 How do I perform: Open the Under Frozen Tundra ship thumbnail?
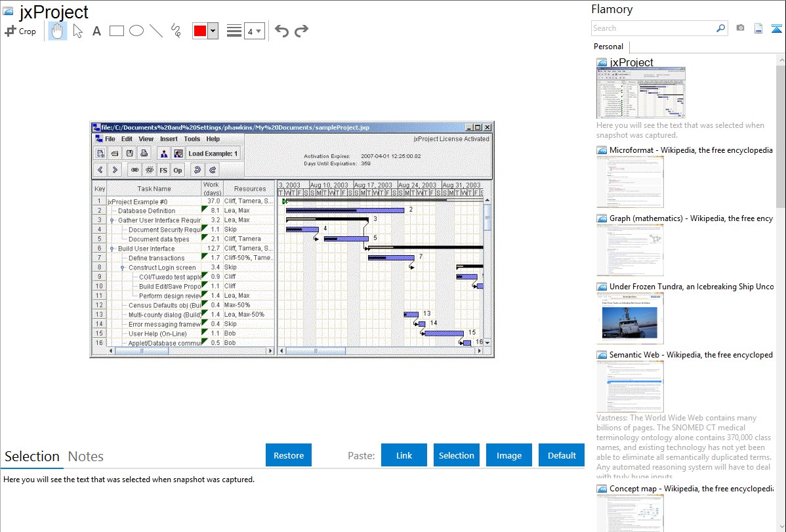tap(630, 318)
